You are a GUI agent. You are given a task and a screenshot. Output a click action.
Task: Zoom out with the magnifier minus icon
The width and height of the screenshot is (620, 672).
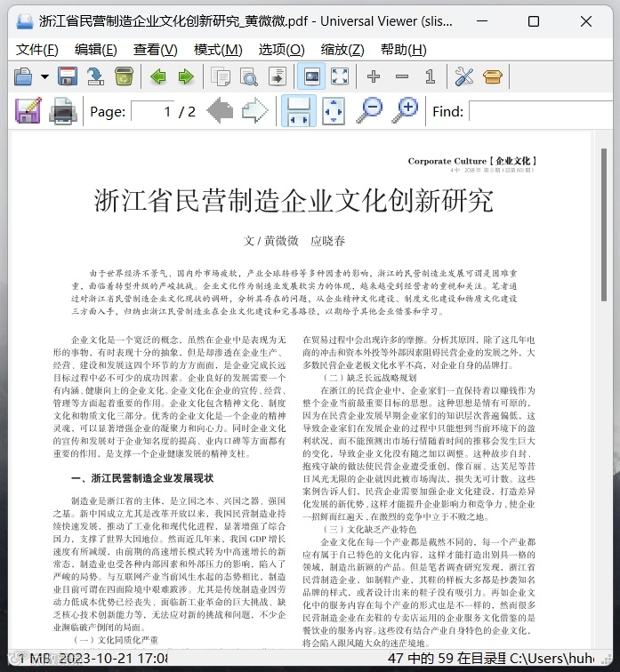[369, 111]
